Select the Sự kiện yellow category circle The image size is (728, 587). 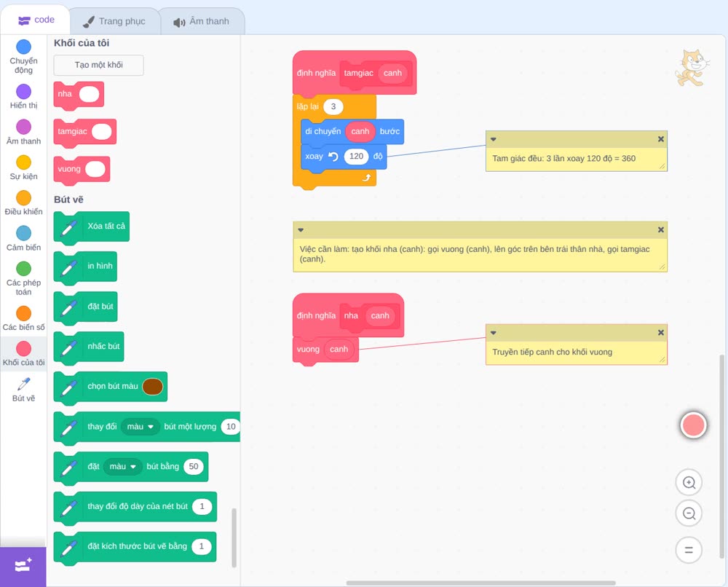[24, 162]
